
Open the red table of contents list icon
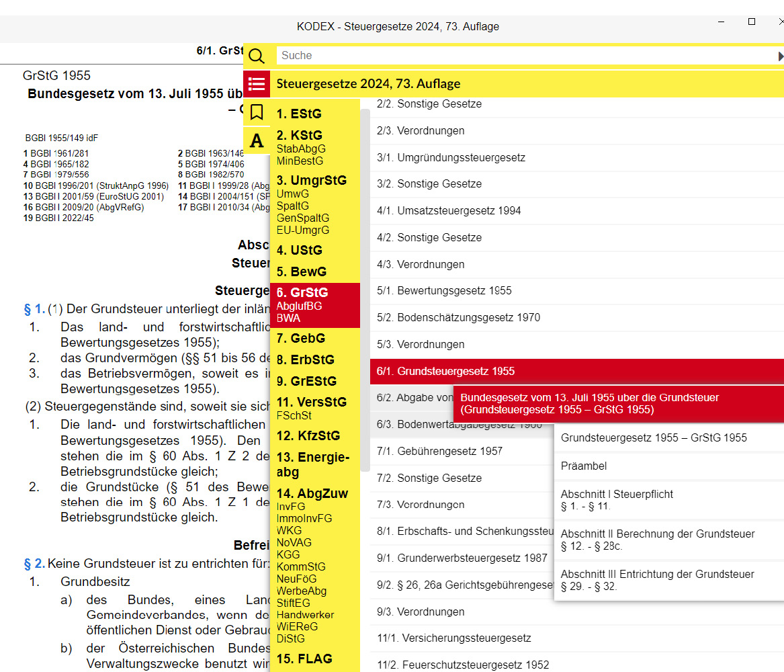coord(257,83)
